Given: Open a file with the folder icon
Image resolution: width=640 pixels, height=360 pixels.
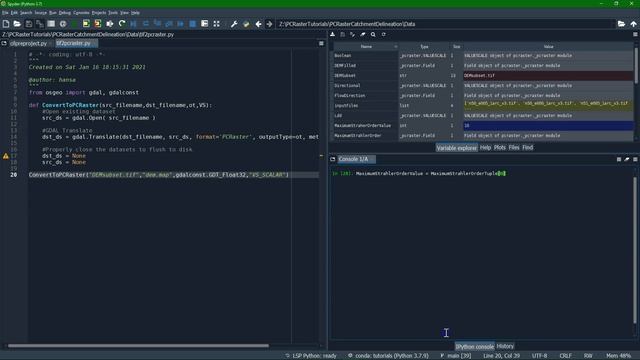Looking at the screenshot, I should point(17,24).
